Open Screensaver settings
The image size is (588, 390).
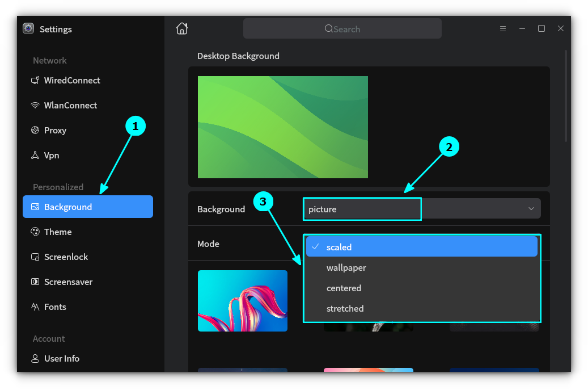[x=68, y=282]
